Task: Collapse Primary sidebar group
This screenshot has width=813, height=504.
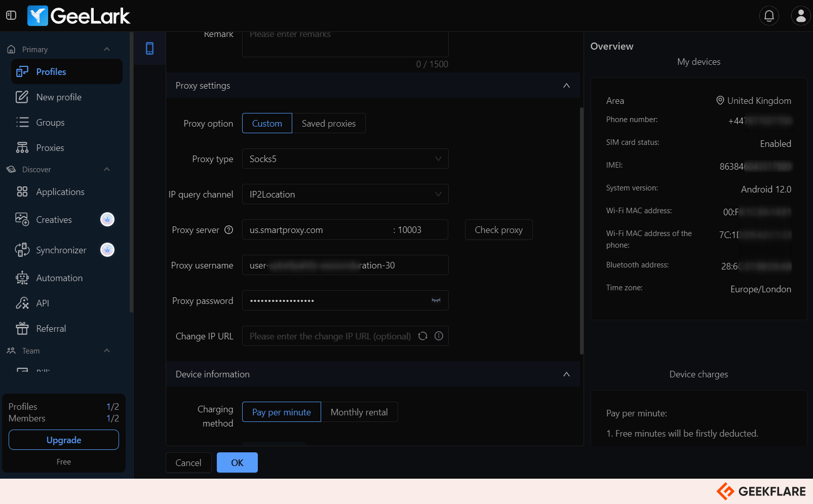Action: coord(107,49)
